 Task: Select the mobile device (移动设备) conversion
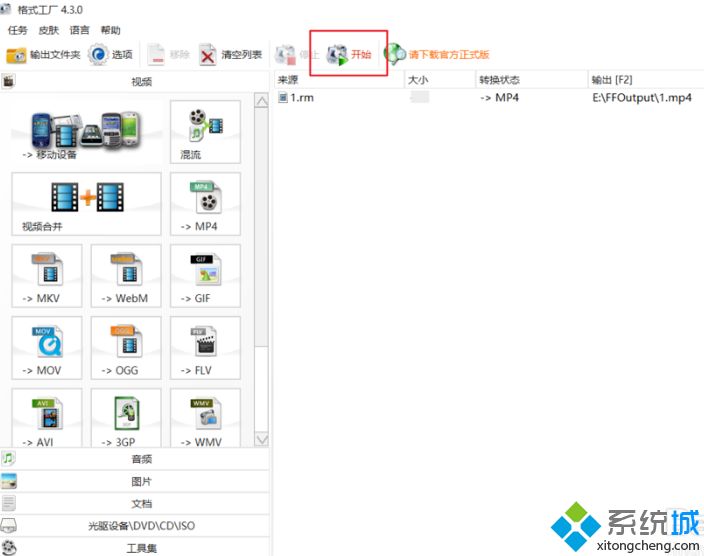coord(86,132)
